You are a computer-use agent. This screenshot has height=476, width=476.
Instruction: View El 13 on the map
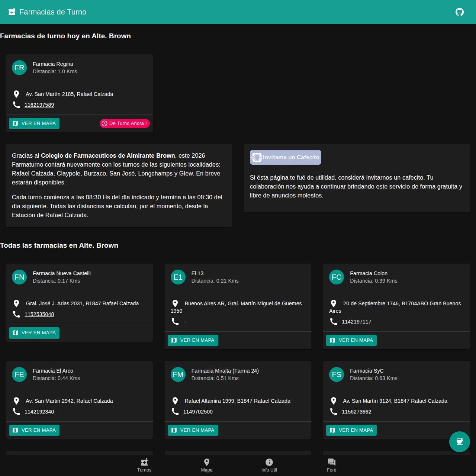click(x=193, y=340)
